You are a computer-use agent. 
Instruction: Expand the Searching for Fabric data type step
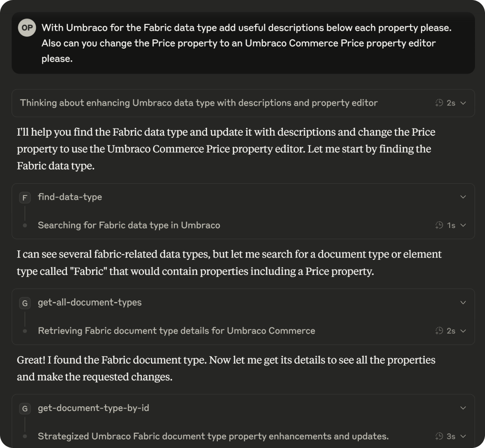pyautogui.click(x=463, y=225)
